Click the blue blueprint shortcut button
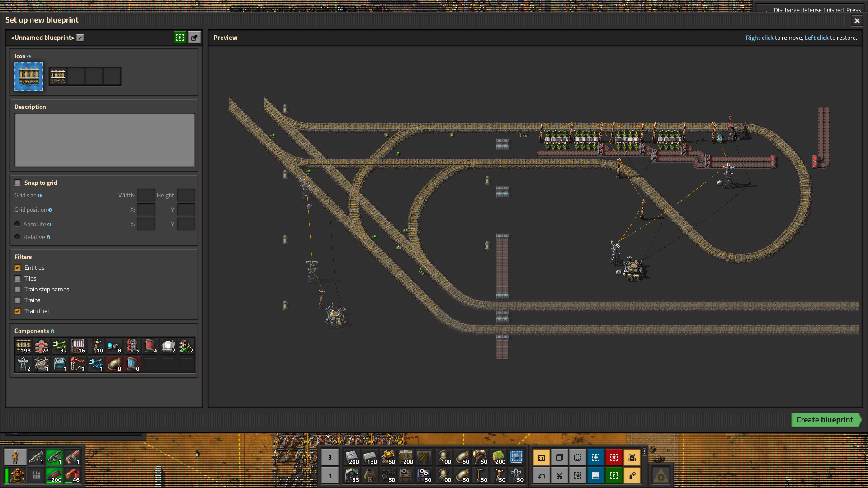 [596, 458]
